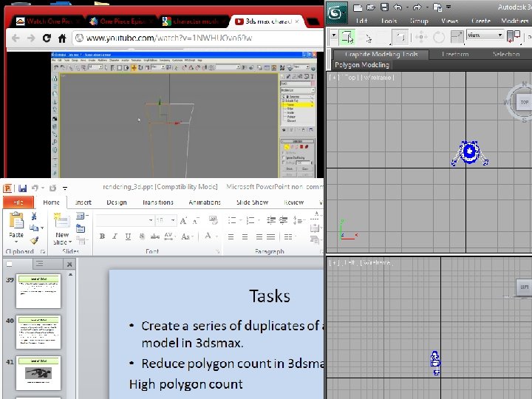The width and height of the screenshot is (532, 399).
Task: Open Tools menu in 3ds Max
Action: coord(389,21)
